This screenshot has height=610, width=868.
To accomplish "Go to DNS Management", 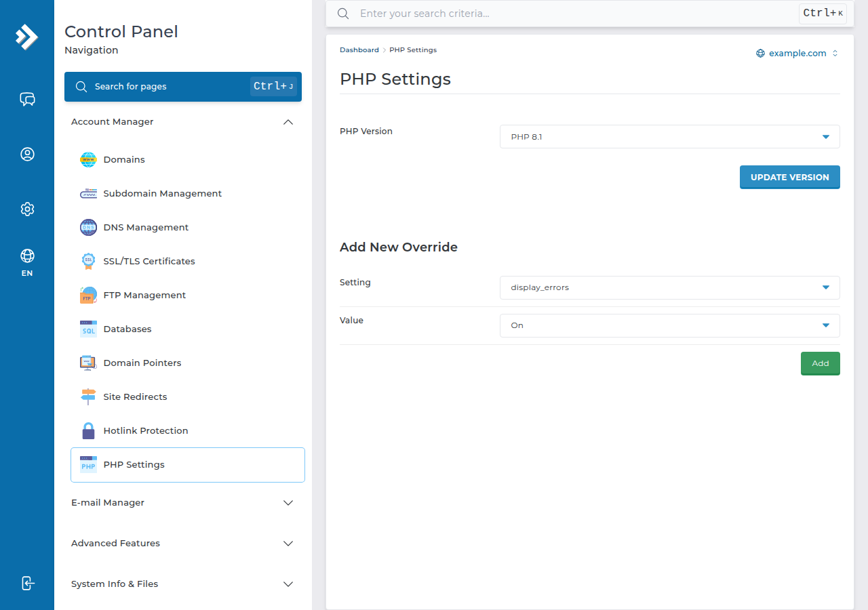I will tap(188, 228).
